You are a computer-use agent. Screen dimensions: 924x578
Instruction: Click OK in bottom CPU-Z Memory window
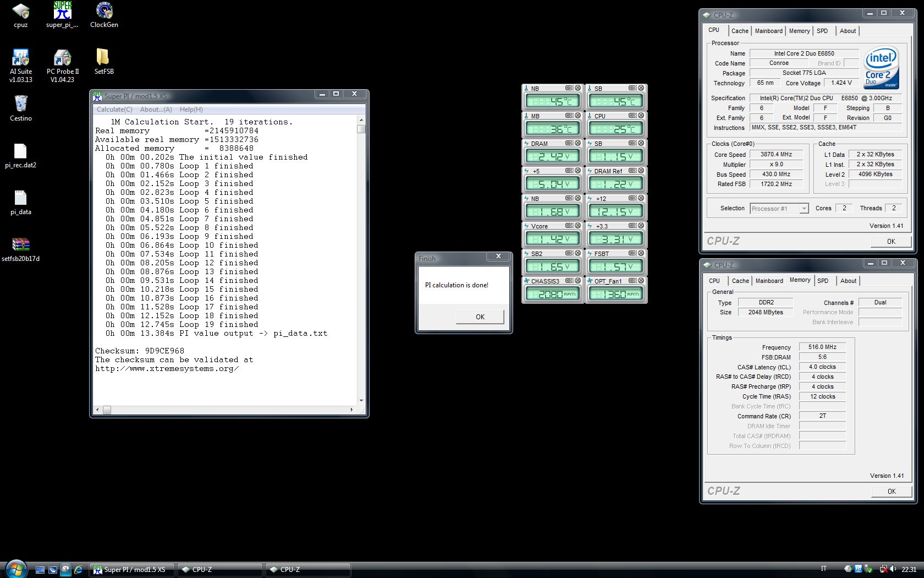tap(892, 491)
